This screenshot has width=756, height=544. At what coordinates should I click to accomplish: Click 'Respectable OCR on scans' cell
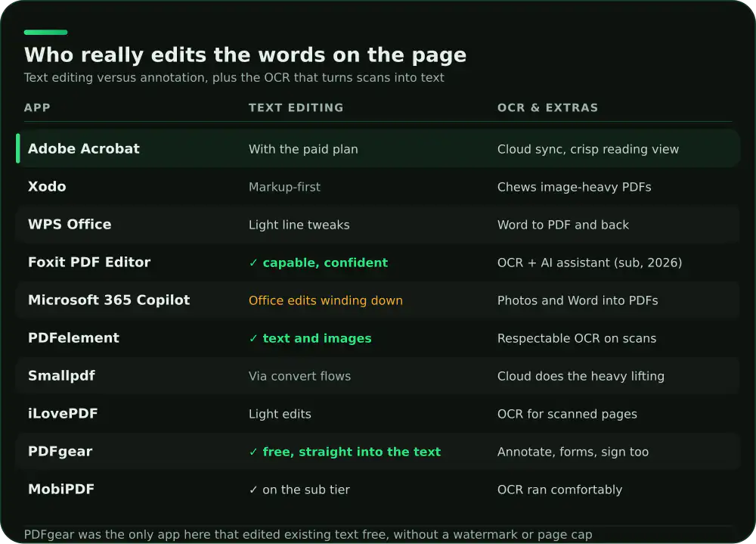click(577, 338)
